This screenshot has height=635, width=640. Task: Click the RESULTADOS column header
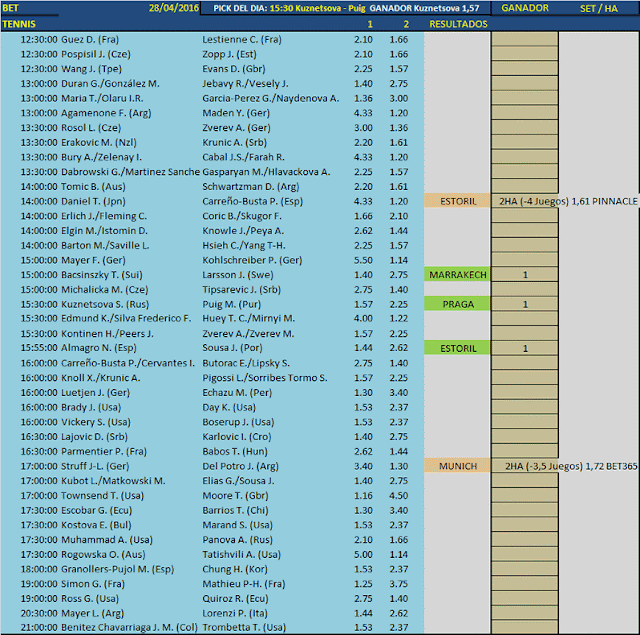coord(458,24)
